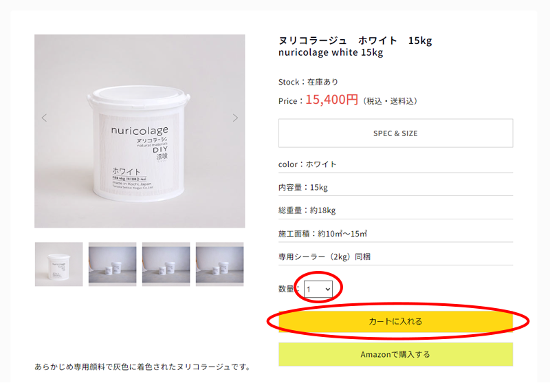550x392 pixels.
Task: Click the カートに入れる button
Action: point(395,321)
